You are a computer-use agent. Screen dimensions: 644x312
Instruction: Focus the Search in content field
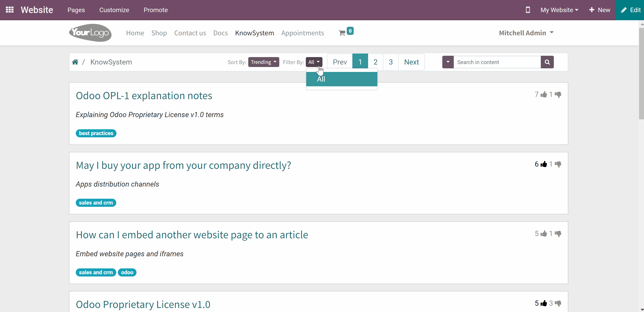click(x=497, y=62)
